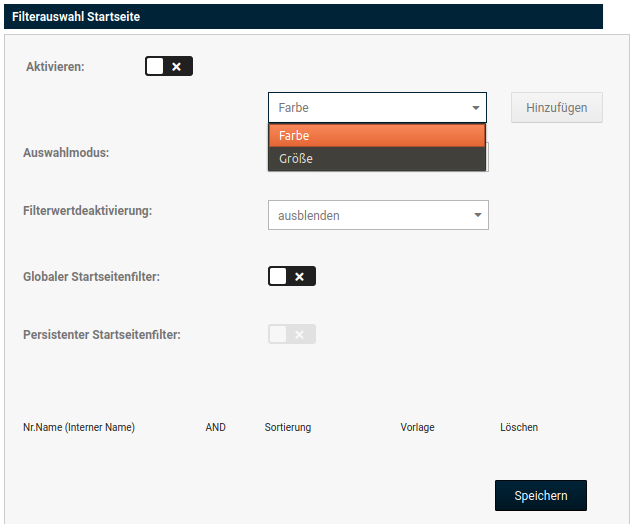Click the X icon inside the Globaler Startseitenfilter switch
Viewport: 634px width, 524px height.
[300, 277]
